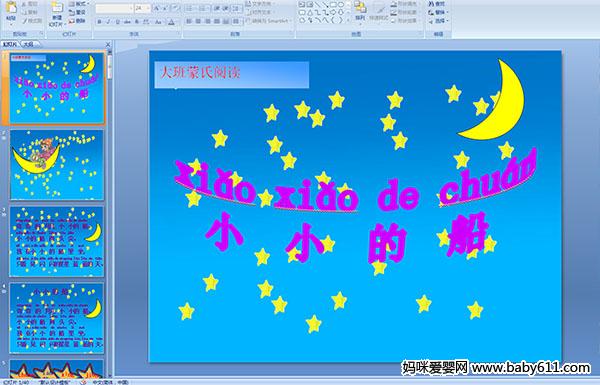Open the Arrange shapes tool

[360, 11]
